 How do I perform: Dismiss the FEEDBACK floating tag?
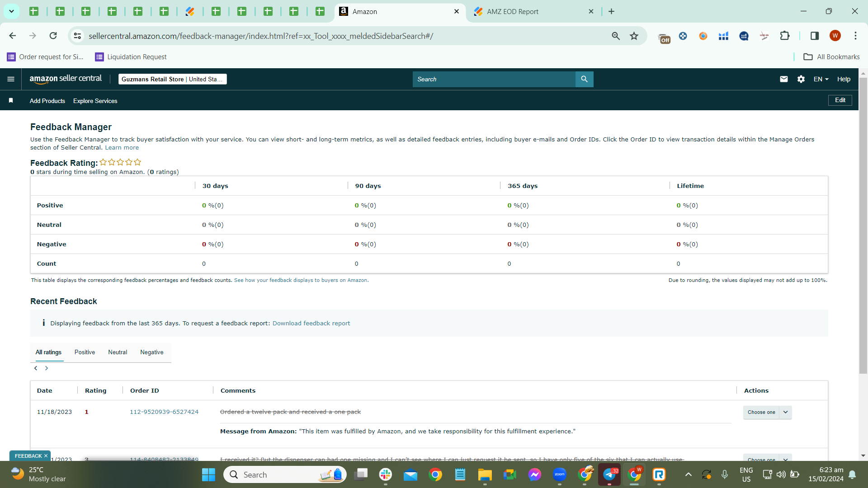46,456
